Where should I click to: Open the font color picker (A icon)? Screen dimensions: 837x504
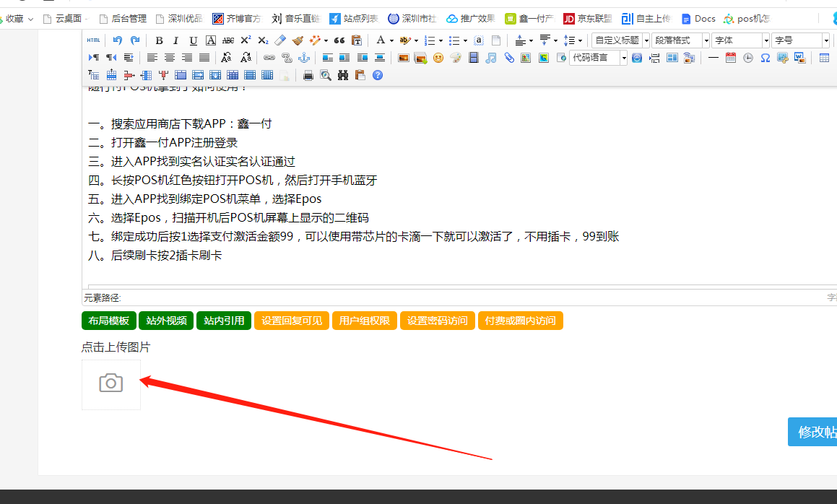381,40
